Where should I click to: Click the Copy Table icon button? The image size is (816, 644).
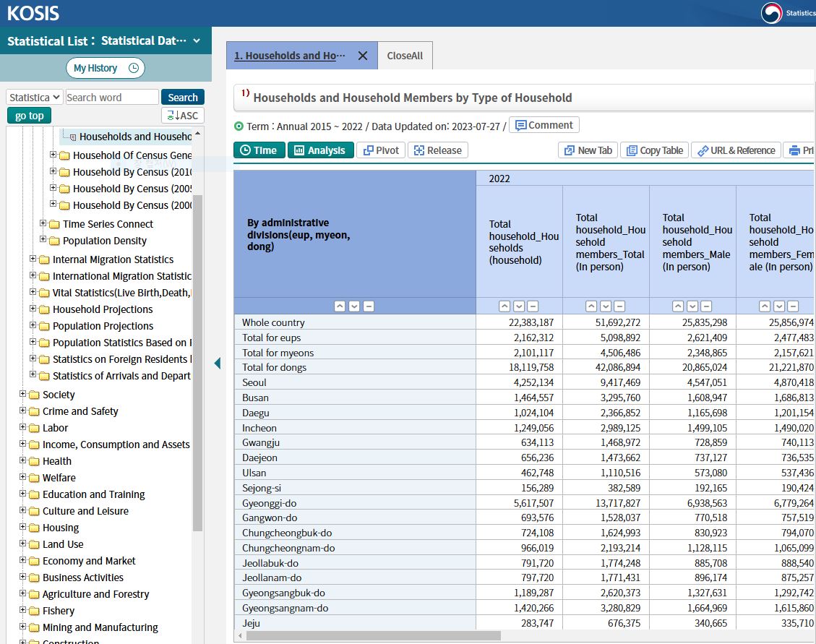click(654, 150)
